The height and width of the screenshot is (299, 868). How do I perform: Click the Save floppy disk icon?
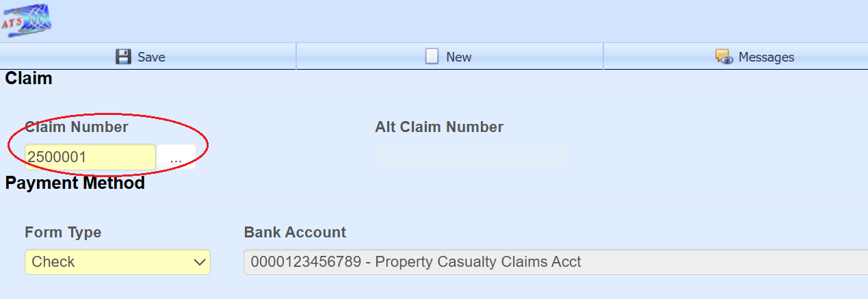(x=123, y=57)
